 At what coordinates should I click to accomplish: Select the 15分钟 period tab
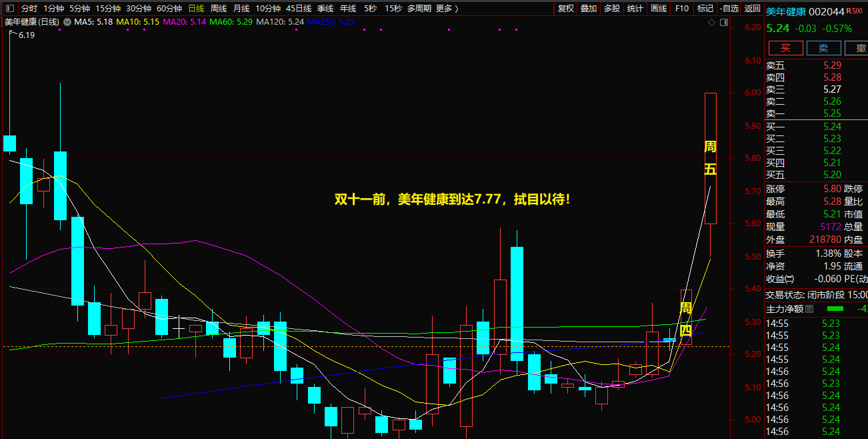[x=108, y=9]
